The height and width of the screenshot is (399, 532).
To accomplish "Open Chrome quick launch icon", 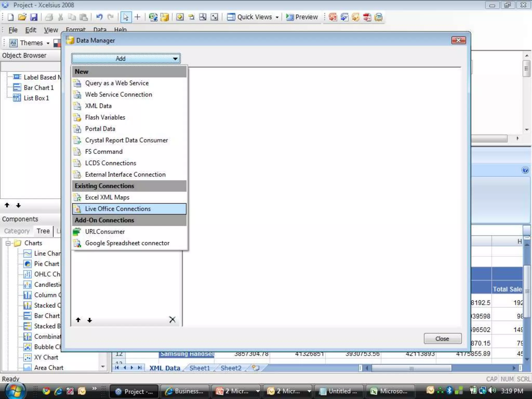I will 46,391.
